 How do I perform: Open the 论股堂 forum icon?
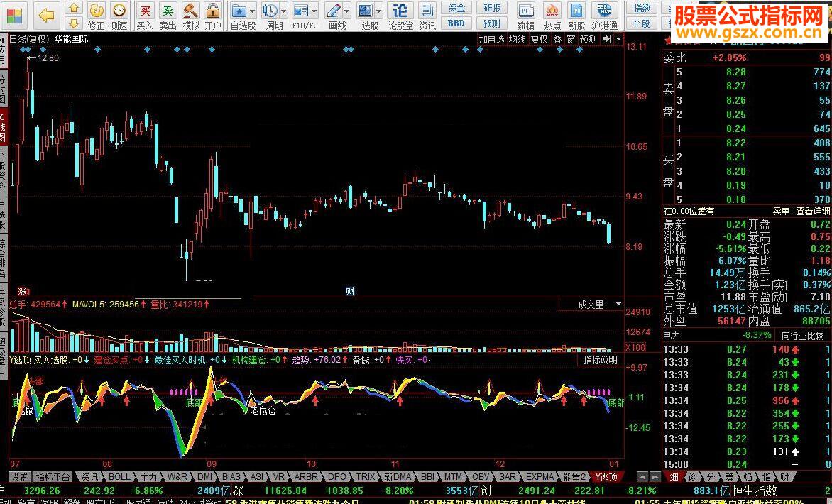(400, 16)
